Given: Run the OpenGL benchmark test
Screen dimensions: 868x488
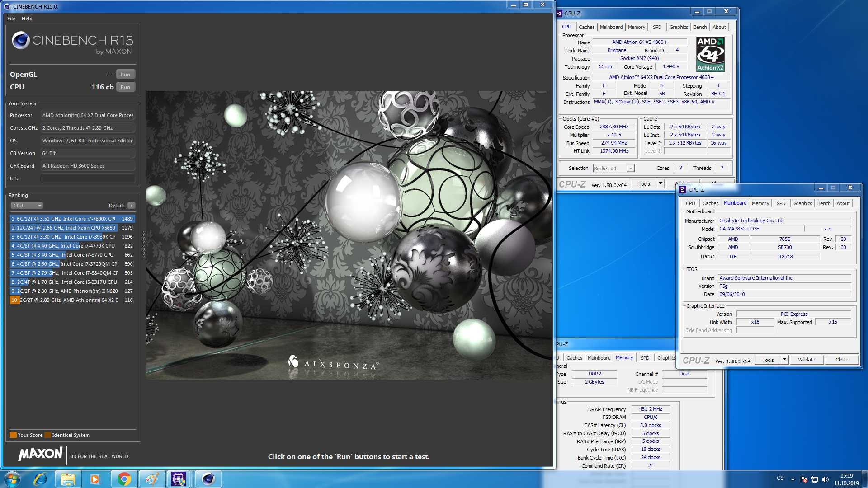Looking at the screenshot, I should pos(125,75).
